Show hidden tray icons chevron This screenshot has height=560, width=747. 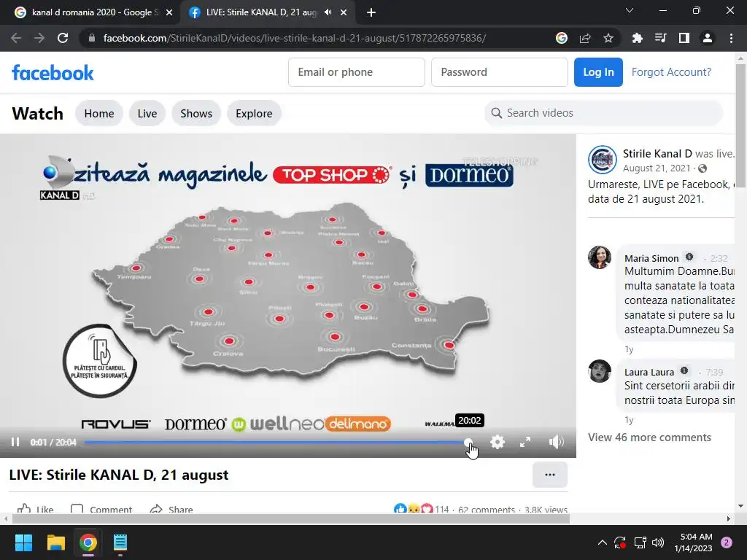[602, 542]
